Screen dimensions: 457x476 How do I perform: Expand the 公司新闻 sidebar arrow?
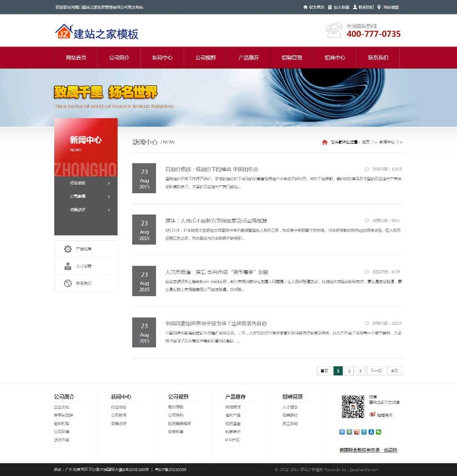109,196
